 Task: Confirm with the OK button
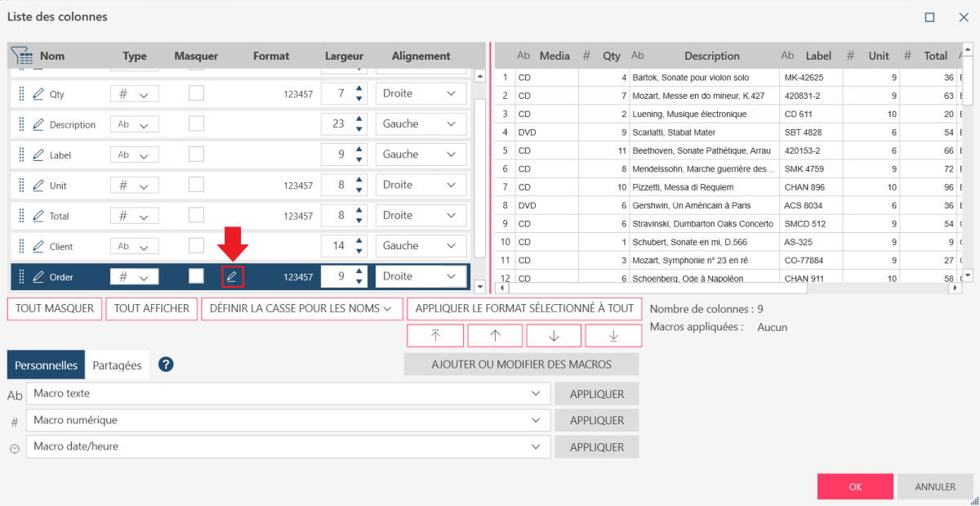click(855, 486)
